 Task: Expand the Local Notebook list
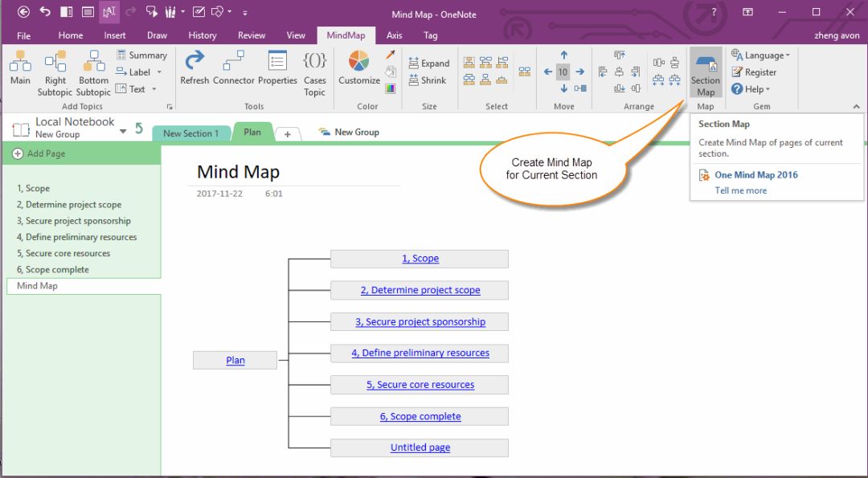click(123, 131)
